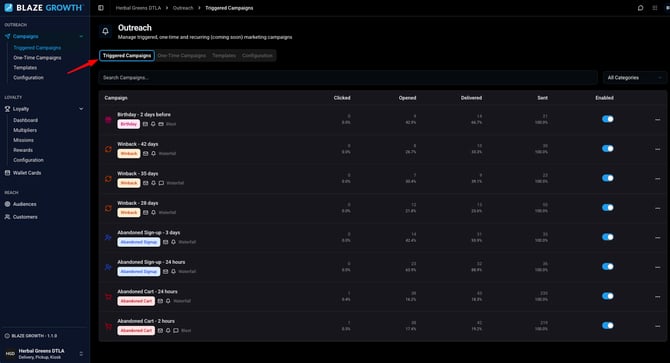Open the All Categories dropdown
Viewport: 670px width, 363px height.
pyautogui.click(x=634, y=78)
